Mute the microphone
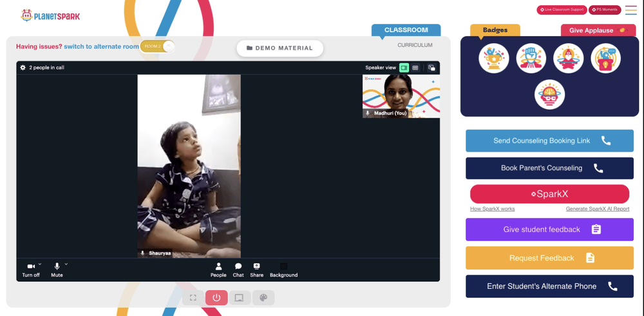The width and height of the screenshot is (644, 316). (57, 270)
